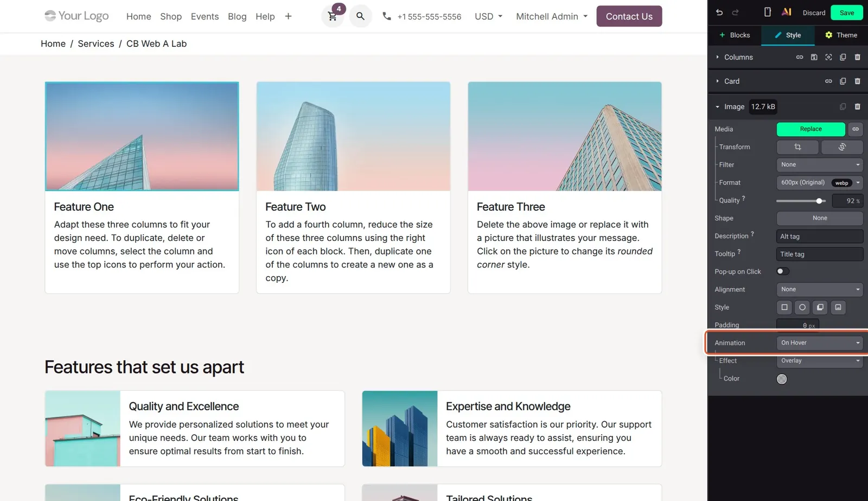Open the Blog menu item
This screenshot has width=868, height=501.
point(237,16)
